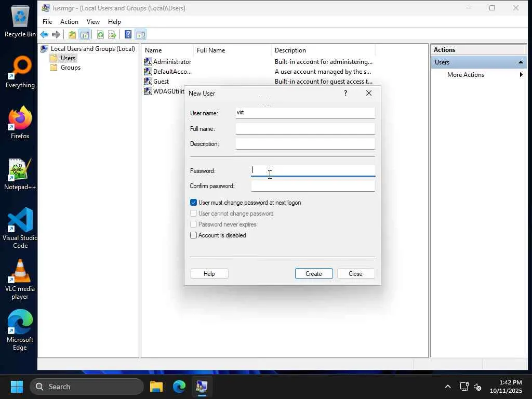The width and height of the screenshot is (532, 399).
Task: Click the Guest user account icon
Action: tap(148, 81)
